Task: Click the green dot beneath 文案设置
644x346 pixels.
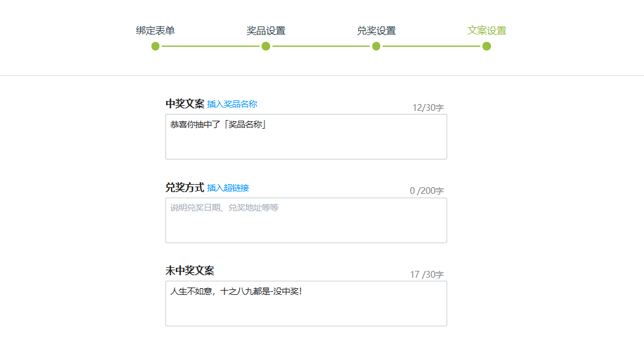Action: [487, 46]
